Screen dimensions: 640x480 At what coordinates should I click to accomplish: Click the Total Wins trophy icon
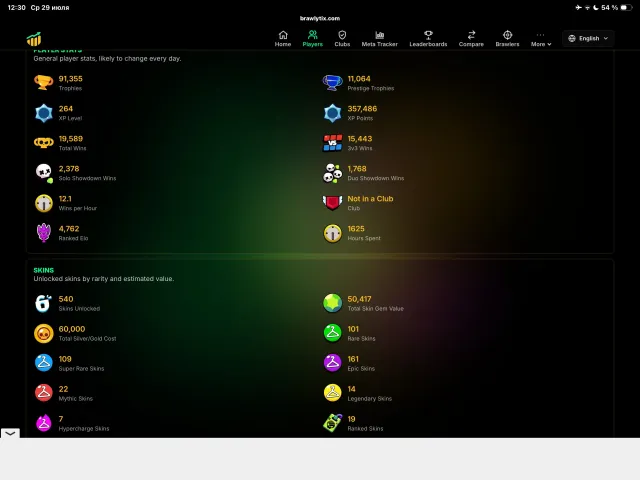[44, 143]
